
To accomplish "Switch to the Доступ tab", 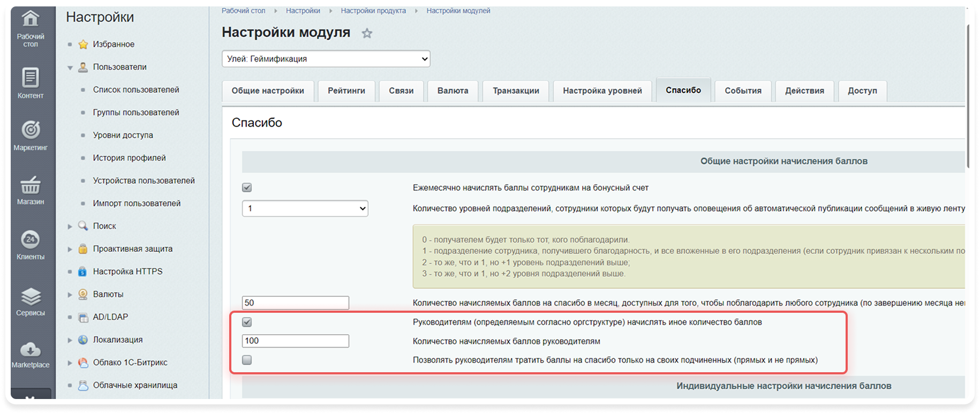I will pos(862,91).
